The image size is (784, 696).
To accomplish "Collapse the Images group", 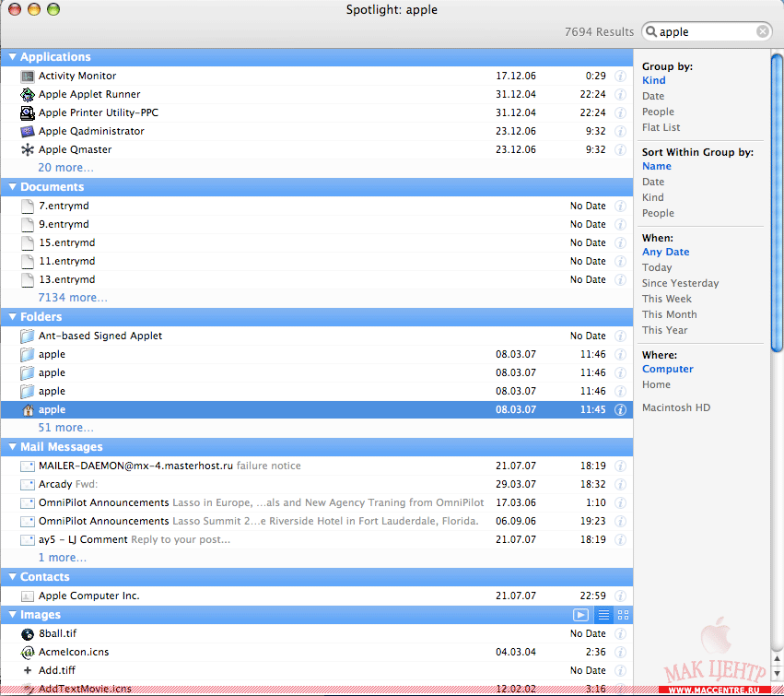I will [x=13, y=615].
